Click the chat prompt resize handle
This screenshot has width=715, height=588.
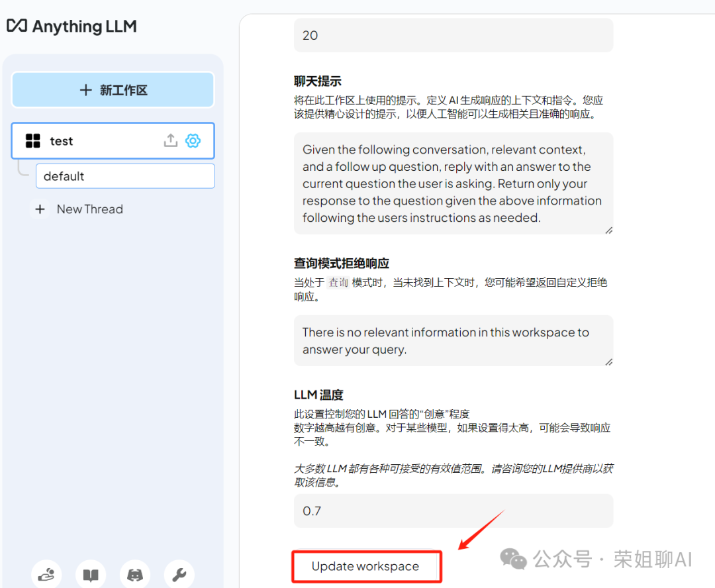pyautogui.click(x=608, y=229)
